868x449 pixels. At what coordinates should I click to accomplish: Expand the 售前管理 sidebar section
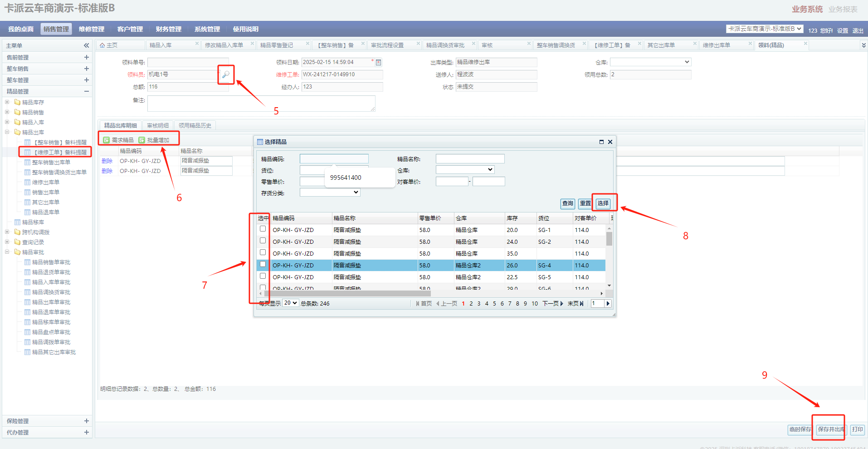[86, 57]
